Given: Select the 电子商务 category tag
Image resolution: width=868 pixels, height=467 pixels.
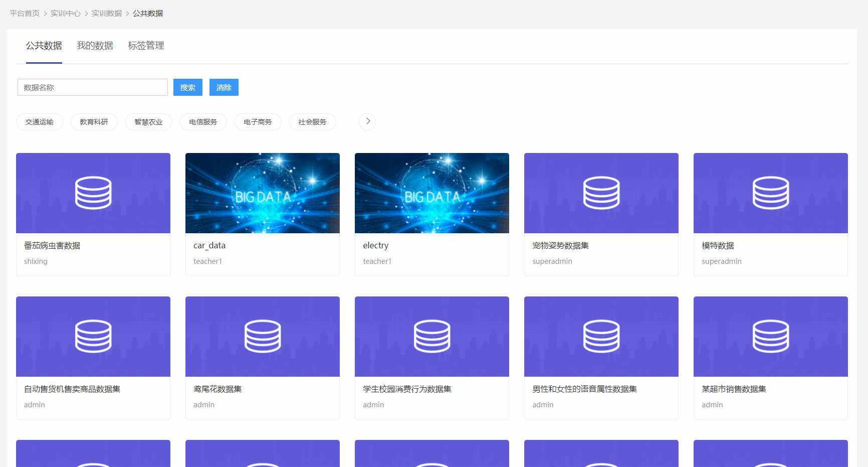Looking at the screenshot, I should pos(258,122).
